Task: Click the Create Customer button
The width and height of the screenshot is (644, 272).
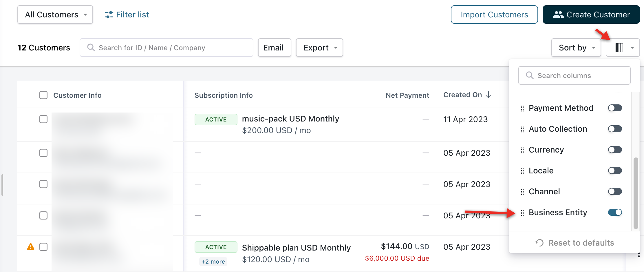Action: (x=591, y=14)
